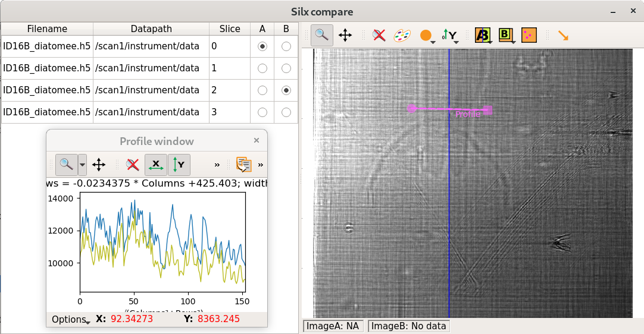Select the orange arrow profile line tool
644x334 pixels.
tap(562, 35)
